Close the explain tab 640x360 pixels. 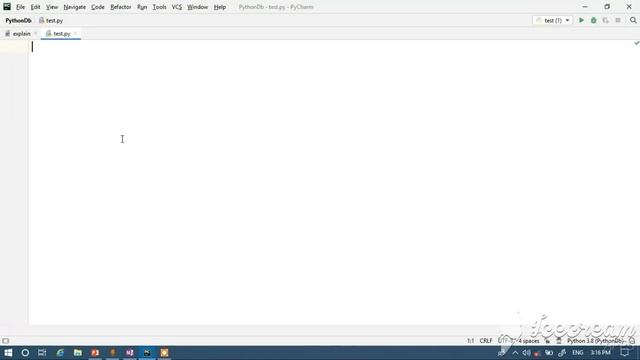[36, 34]
